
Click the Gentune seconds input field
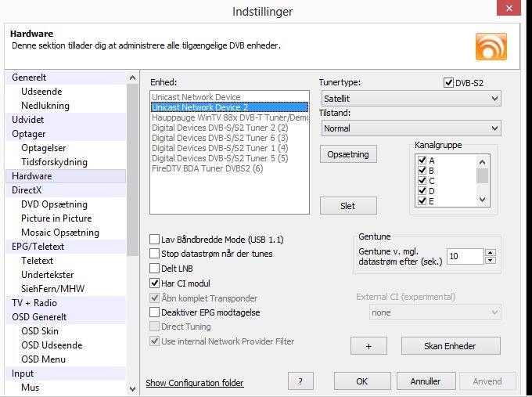463,256
